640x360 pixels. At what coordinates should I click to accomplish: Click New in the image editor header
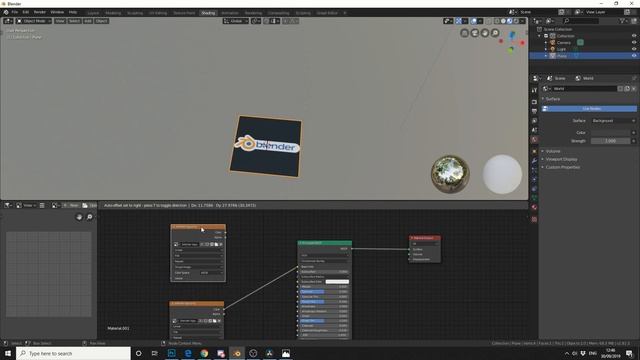[x=71, y=205]
